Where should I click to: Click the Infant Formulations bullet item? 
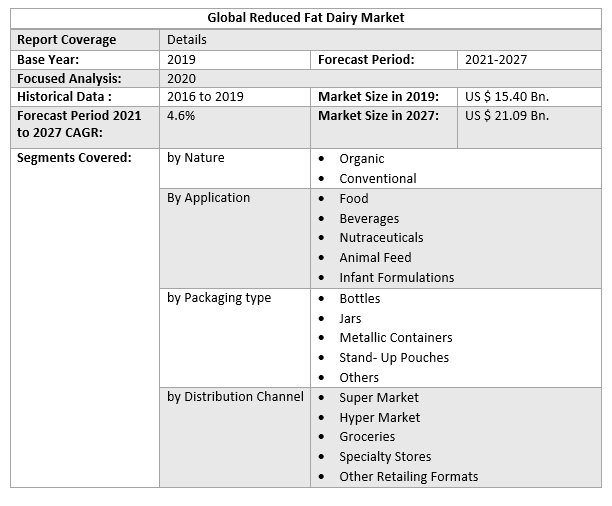(x=396, y=278)
